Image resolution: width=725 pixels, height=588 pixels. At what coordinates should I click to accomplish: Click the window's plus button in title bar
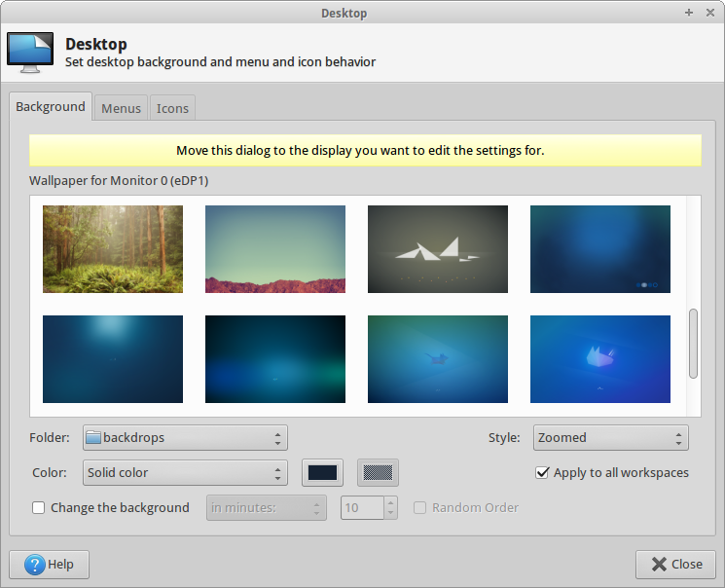689,13
